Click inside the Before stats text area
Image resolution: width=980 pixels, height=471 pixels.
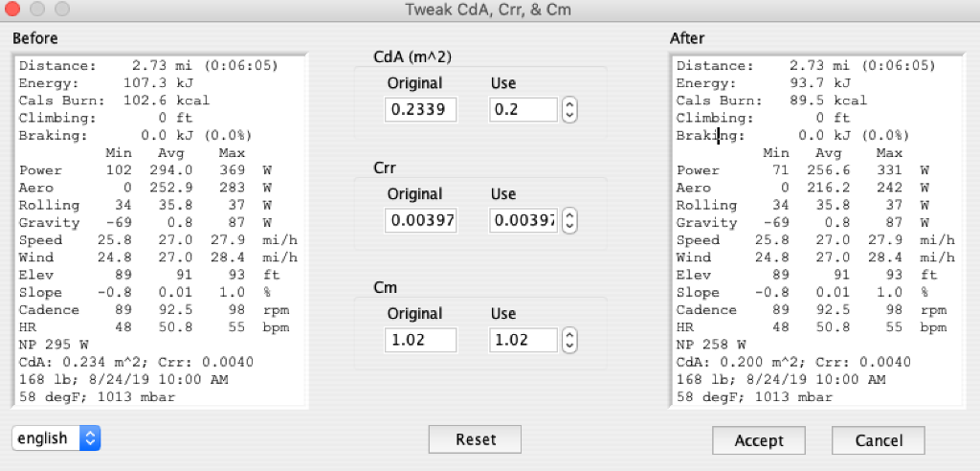tap(160, 231)
